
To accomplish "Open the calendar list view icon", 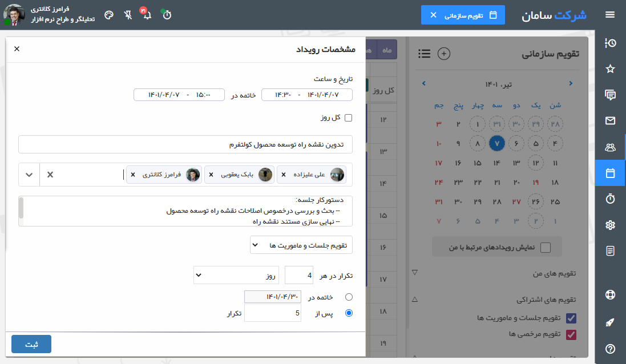I will click(x=424, y=54).
